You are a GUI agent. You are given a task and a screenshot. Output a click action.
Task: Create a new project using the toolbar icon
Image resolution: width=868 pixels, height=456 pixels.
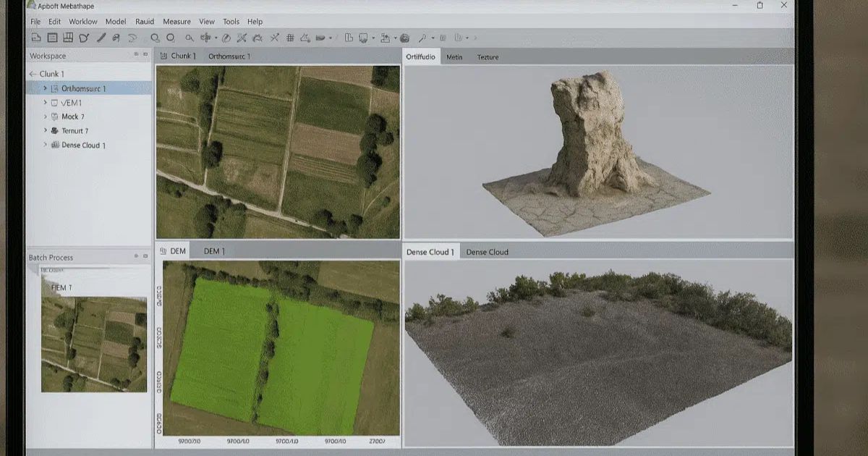[35, 35]
